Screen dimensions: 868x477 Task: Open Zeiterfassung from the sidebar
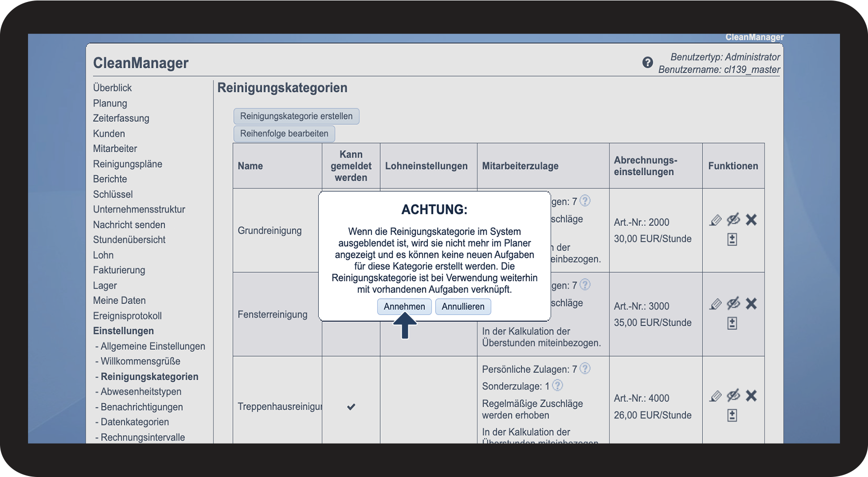pos(121,118)
